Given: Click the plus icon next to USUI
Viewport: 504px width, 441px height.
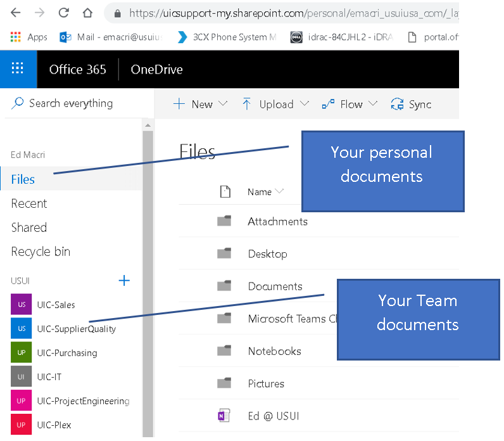Looking at the screenshot, I should coord(124,281).
